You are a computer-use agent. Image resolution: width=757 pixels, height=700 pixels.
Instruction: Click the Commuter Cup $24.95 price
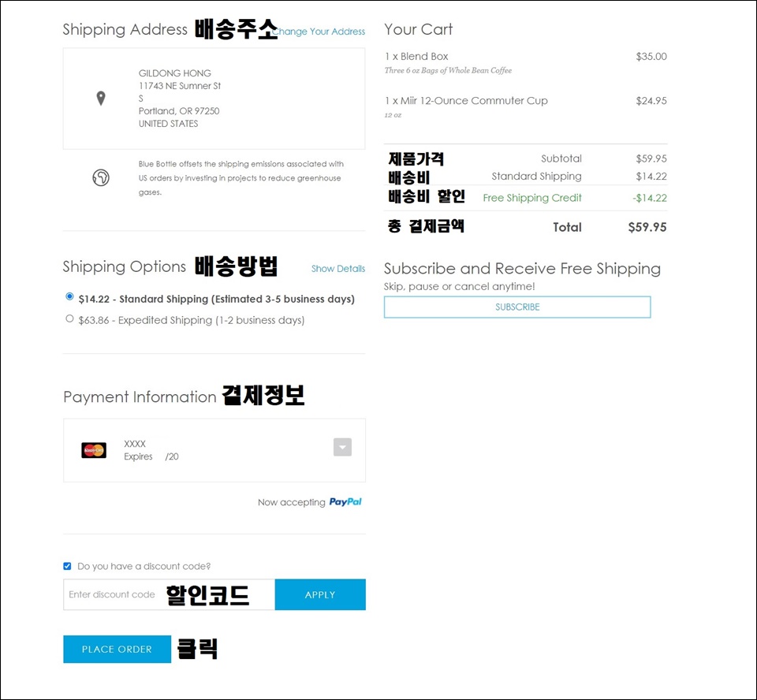(651, 101)
